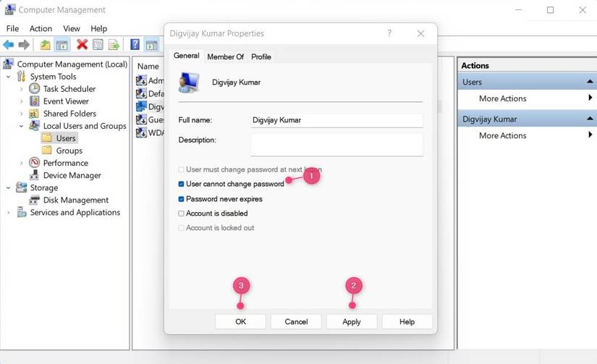Click the Up one level folder icon
Screen dimensions: 597x364
(x=46, y=45)
